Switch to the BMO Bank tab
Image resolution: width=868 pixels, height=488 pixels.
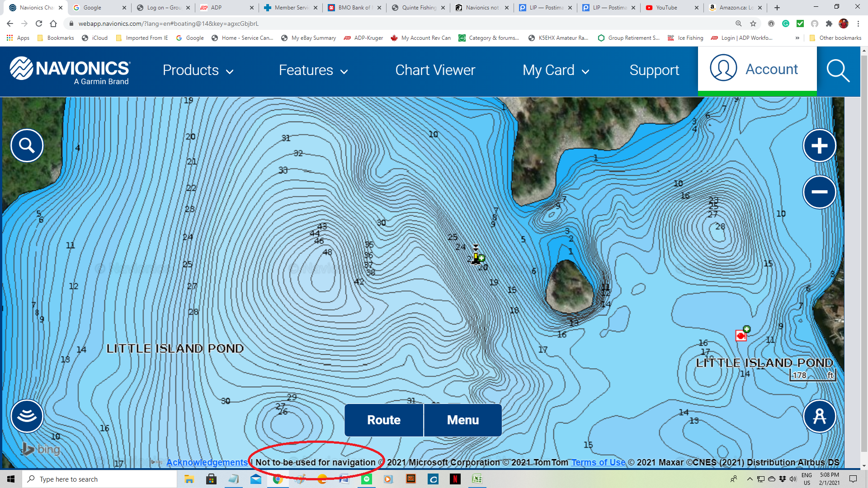[x=355, y=8]
